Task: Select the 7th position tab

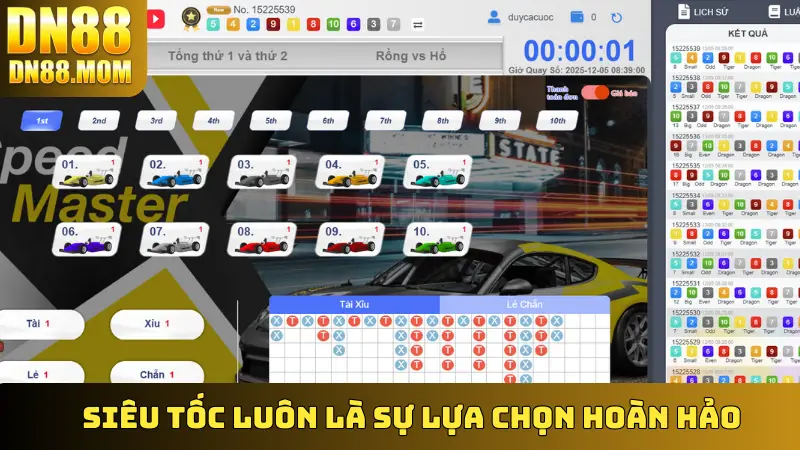Action: tap(385, 121)
